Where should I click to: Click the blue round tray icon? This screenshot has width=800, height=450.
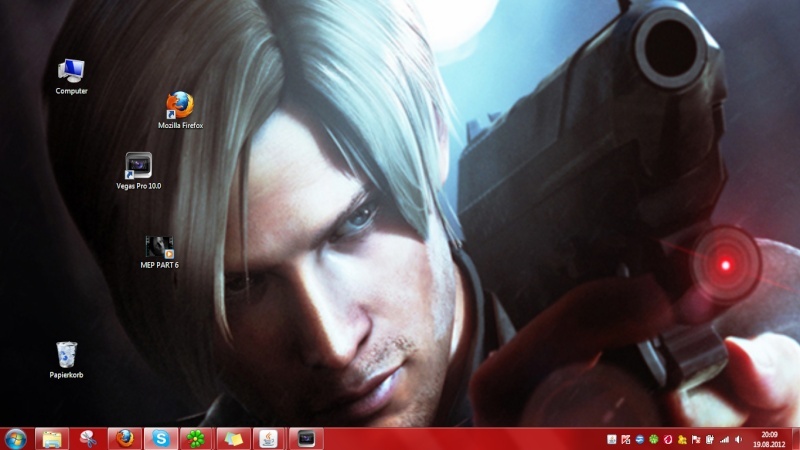[x=639, y=439]
